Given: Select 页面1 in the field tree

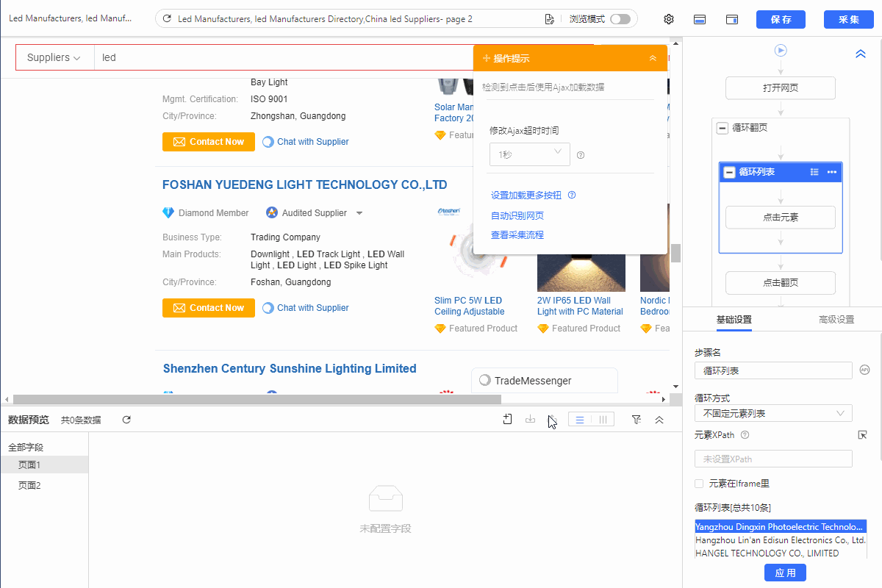Looking at the screenshot, I should (x=44, y=465).
